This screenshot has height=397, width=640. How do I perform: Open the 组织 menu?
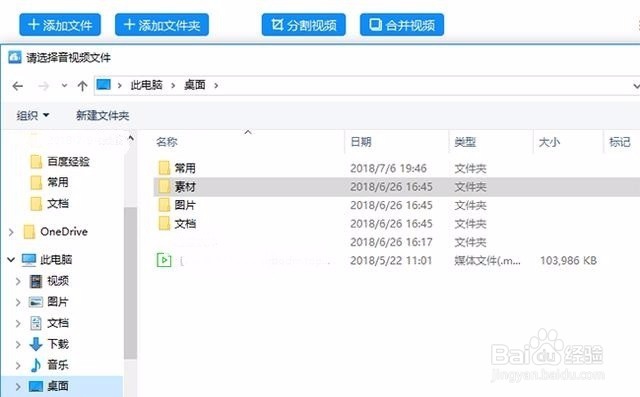pos(33,115)
